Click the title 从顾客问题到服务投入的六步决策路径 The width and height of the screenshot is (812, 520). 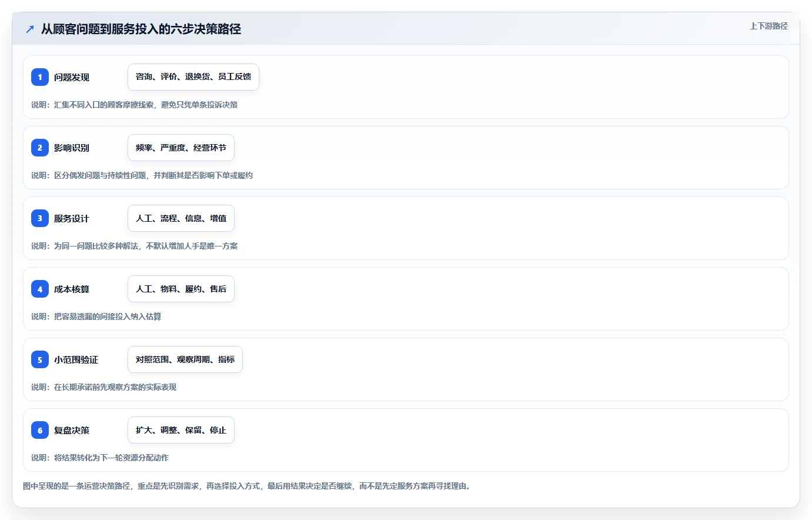click(x=141, y=29)
